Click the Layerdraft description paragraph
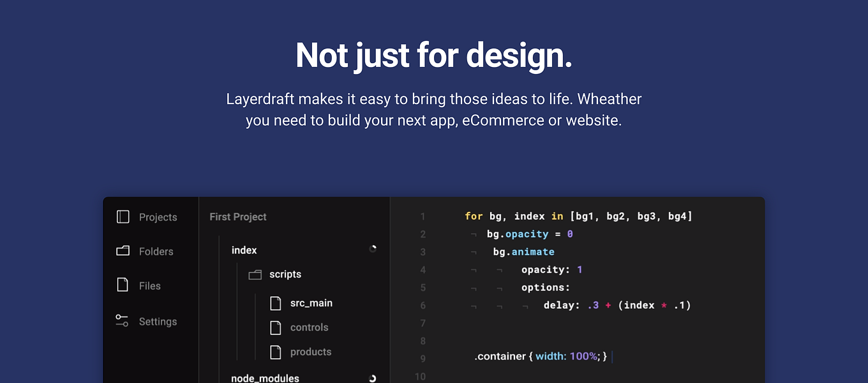Image resolution: width=868 pixels, height=383 pixels. point(434,110)
